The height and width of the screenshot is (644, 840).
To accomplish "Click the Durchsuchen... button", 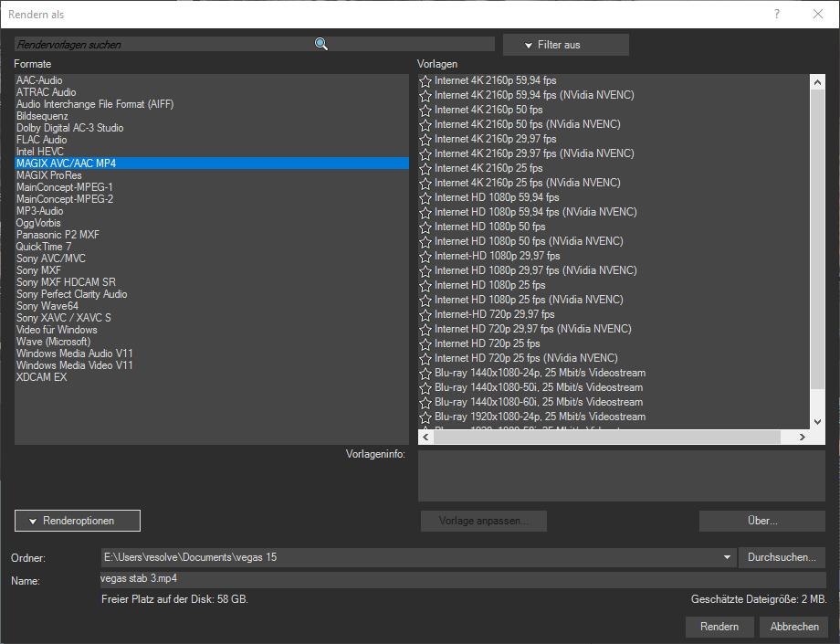I will tap(782, 557).
